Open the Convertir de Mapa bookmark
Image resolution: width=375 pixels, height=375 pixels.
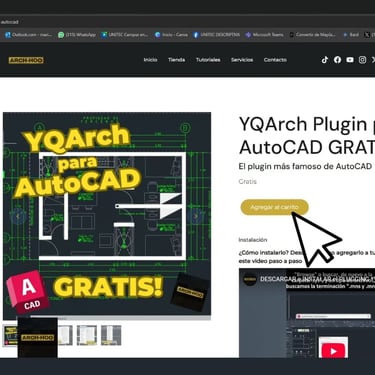click(x=312, y=35)
